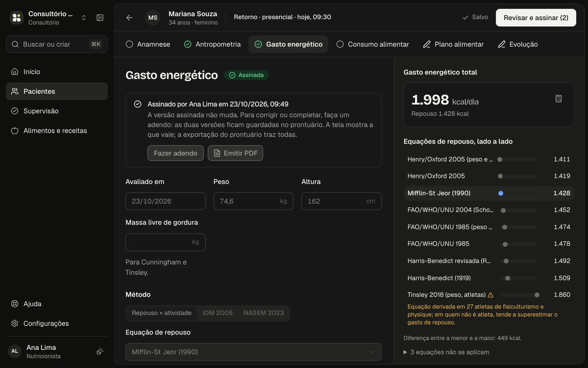Image resolution: width=588 pixels, height=368 pixels.
Task: Open Evolução tab
Action: pyautogui.click(x=518, y=44)
